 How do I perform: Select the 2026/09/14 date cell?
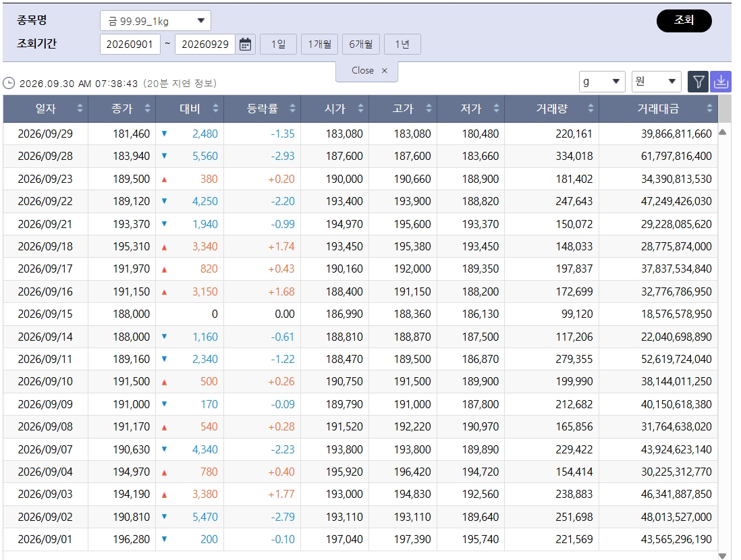tap(45, 337)
